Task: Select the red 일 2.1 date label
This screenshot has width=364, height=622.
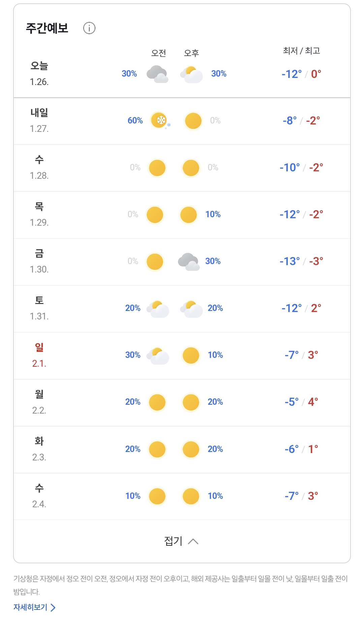Action: click(39, 355)
